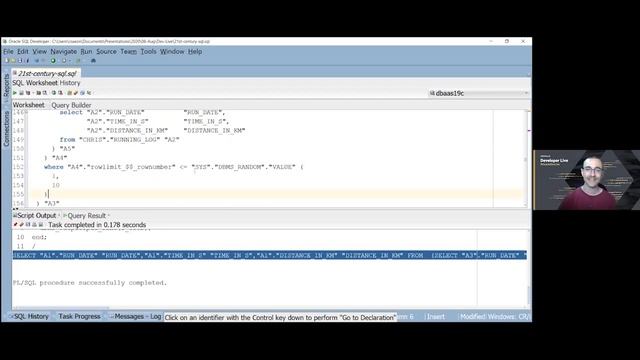Click the ) "A3" text on line 156
The image size is (640, 360).
(x=48, y=203)
